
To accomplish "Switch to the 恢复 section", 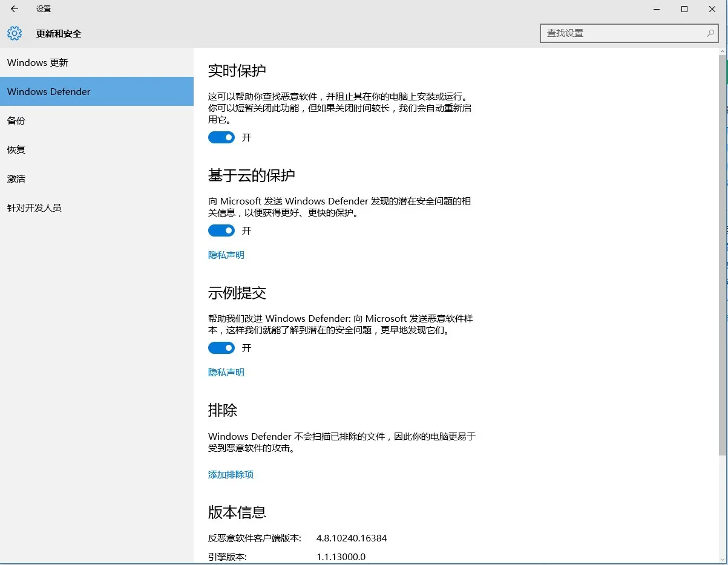I will tap(16, 149).
